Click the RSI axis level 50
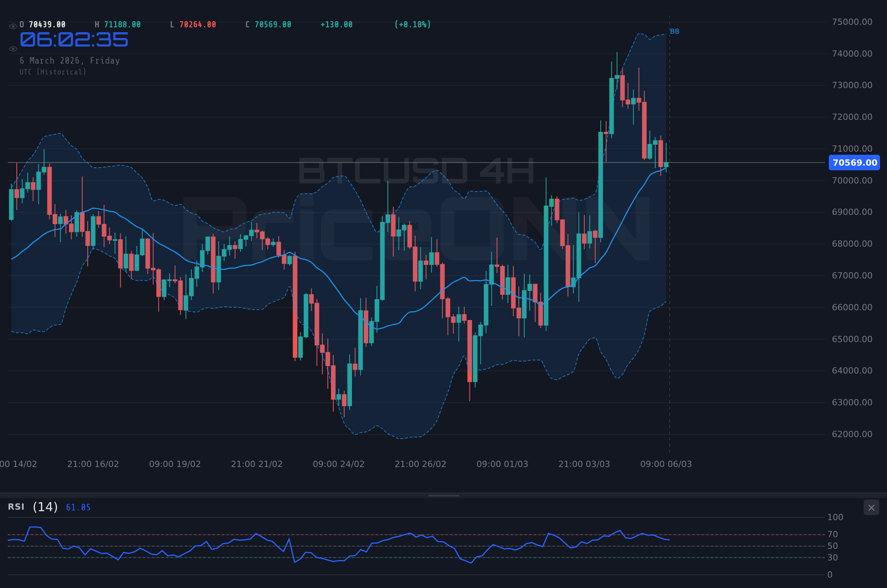 833,546
